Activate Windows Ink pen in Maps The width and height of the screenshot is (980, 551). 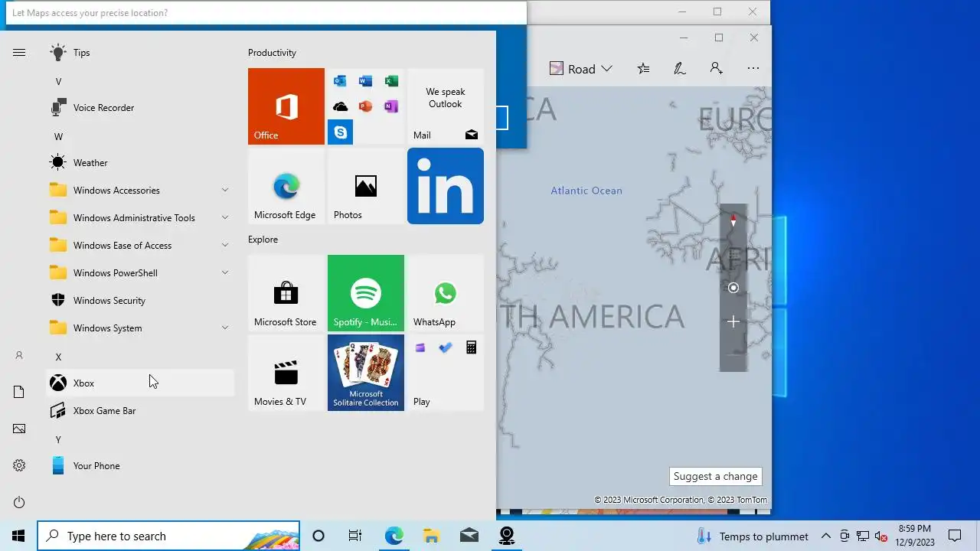pyautogui.click(x=679, y=69)
